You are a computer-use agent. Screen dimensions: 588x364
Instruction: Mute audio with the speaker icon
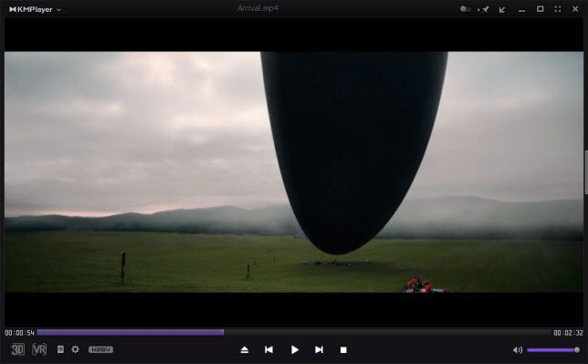(518, 349)
